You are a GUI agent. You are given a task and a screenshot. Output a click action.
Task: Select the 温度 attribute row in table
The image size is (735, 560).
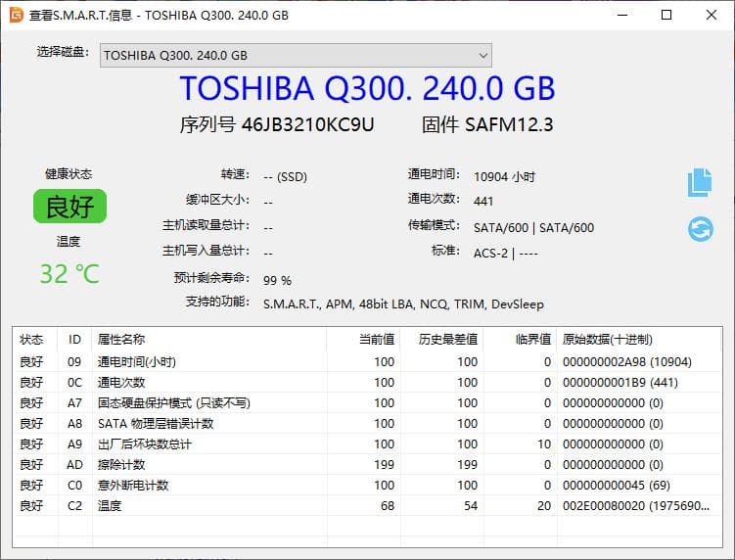[x=368, y=506]
